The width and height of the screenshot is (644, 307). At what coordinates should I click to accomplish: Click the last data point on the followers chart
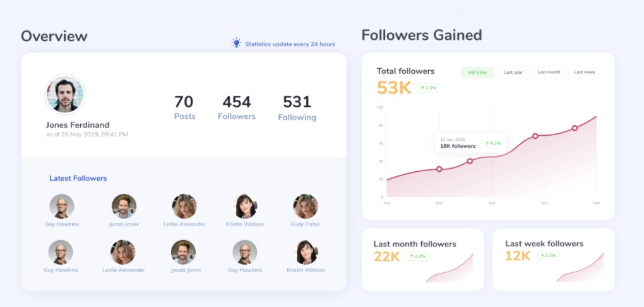pyautogui.click(x=575, y=128)
